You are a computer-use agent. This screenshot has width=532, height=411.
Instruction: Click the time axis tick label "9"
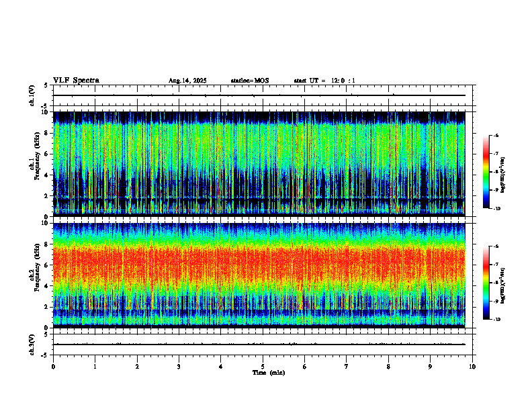click(430, 367)
